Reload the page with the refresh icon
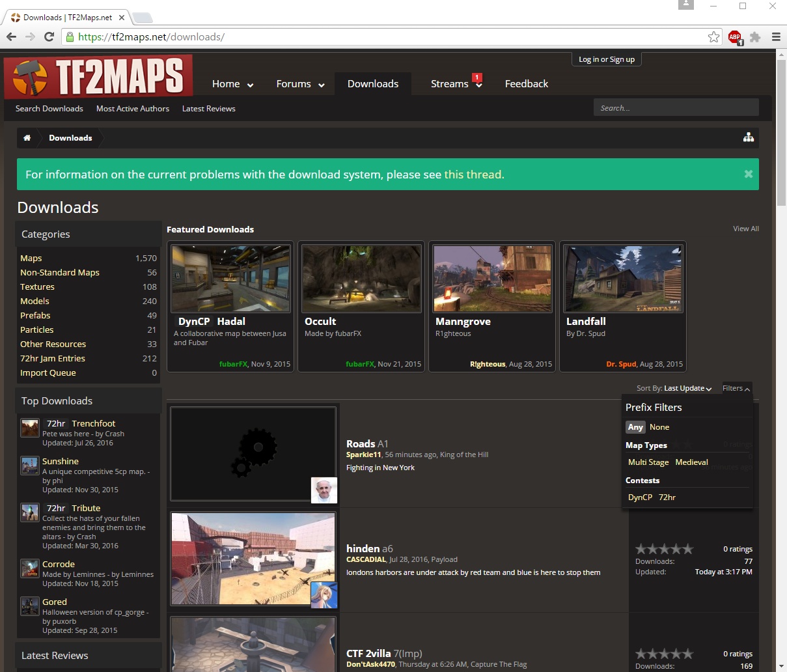The image size is (787, 672). point(49,37)
